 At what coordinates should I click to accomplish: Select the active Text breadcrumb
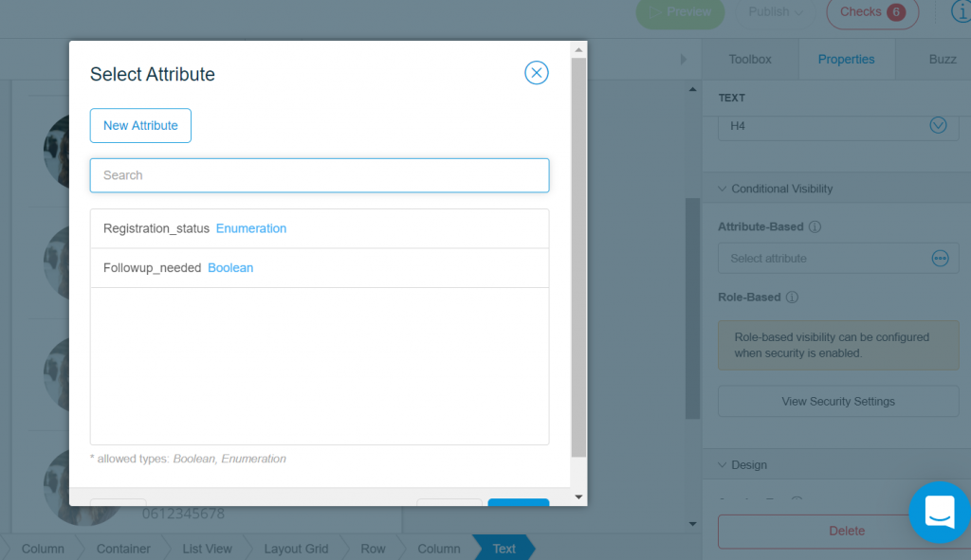pyautogui.click(x=504, y=549)
